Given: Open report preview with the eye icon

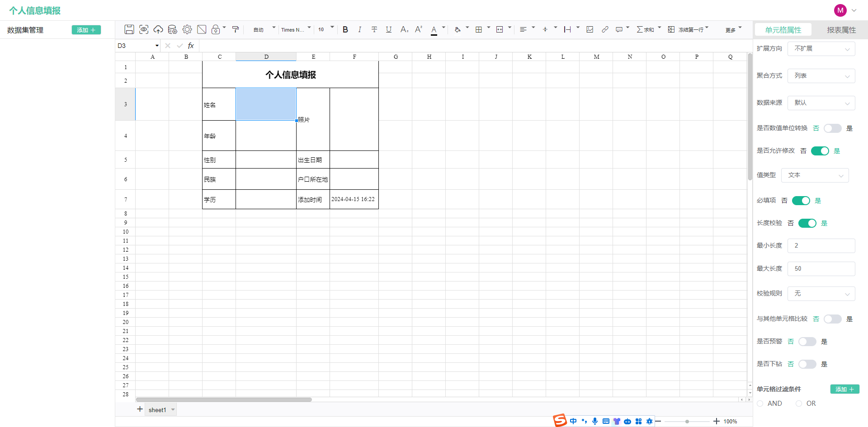Looking at the screenshot, I should point(144,29).
